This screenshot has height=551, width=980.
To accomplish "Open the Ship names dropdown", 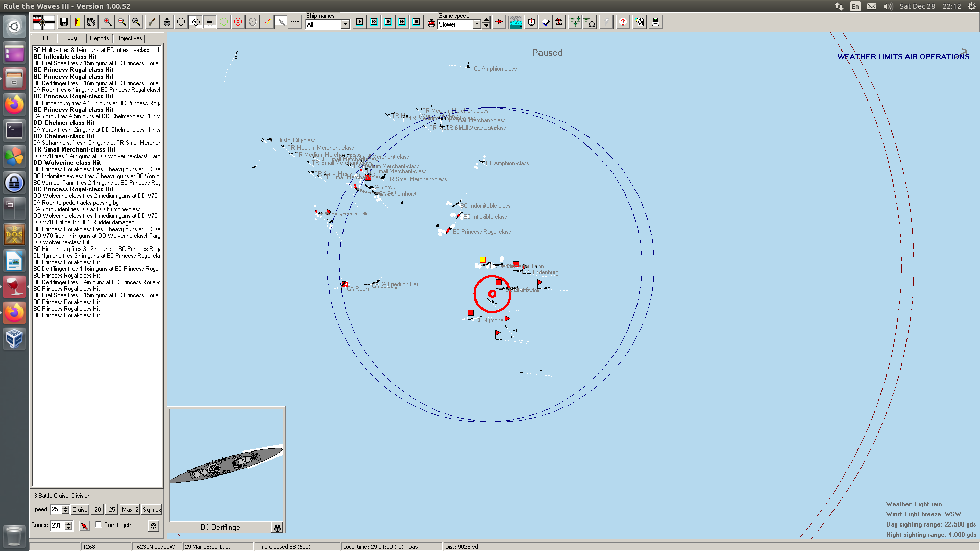I will pos(346,24).
